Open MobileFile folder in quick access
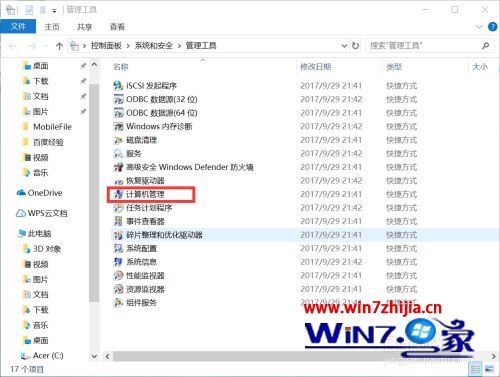This screenshot has height=377, width=500. click(x=47, y=127)
